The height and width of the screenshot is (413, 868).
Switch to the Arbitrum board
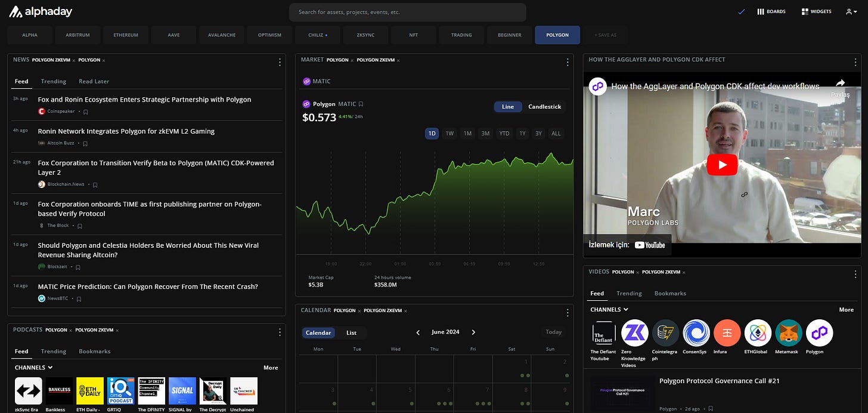click(x=77, y=35)
